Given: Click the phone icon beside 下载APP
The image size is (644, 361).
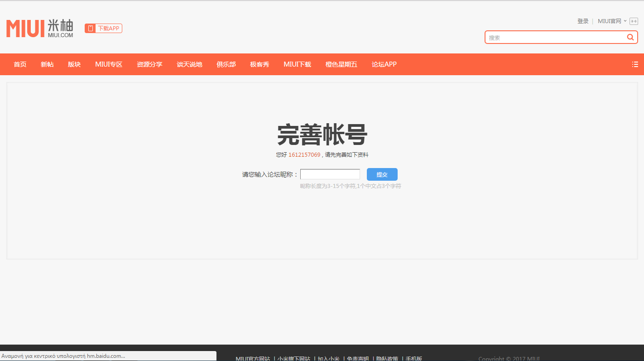Looking at the screenshot, I should 91,29.
